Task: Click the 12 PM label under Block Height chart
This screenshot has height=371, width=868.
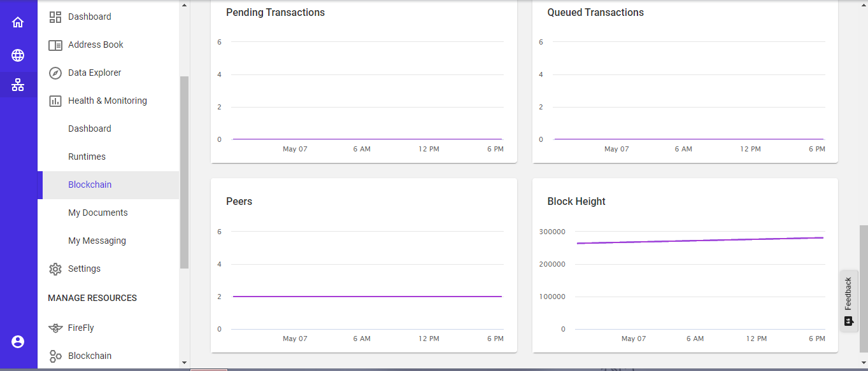Action: pyautogui.click(x=757, y=339)
